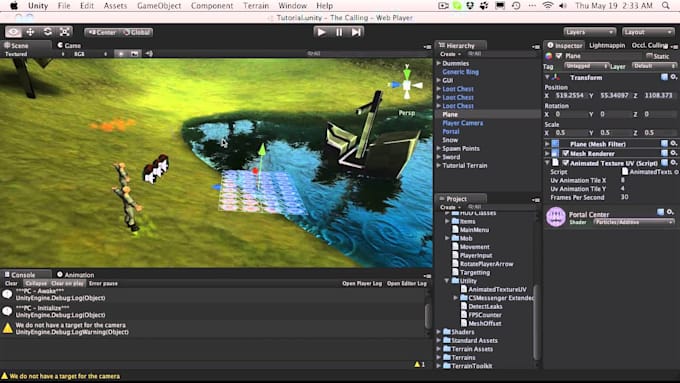Toggle the Plane object active checkbox
This screenshot has width=680, height=383.
point(559,56)
